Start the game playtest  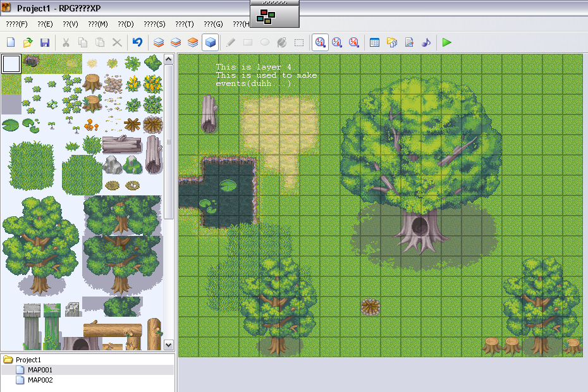tap(446, 42)
